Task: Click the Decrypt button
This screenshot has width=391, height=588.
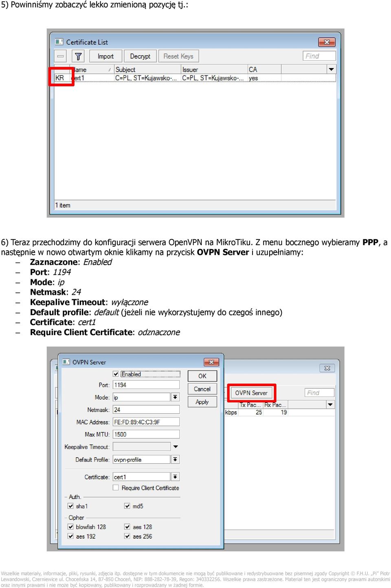Action: coord(140,56)
